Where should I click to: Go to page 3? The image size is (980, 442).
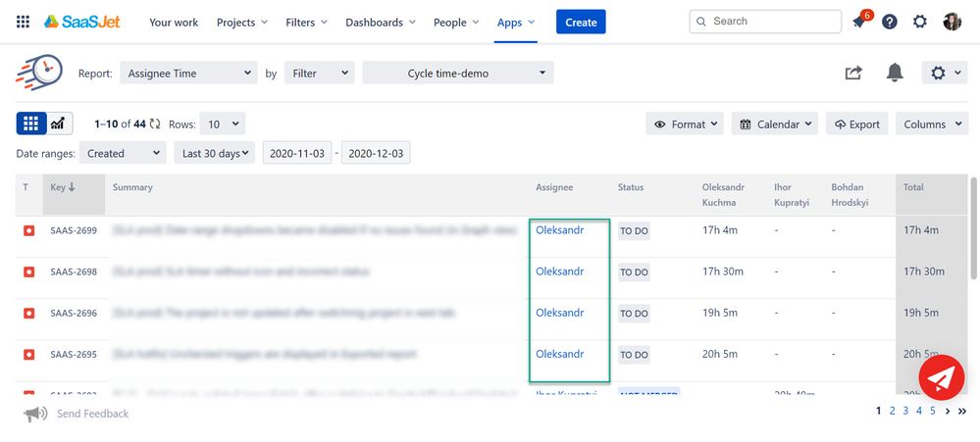click(905, 411)
